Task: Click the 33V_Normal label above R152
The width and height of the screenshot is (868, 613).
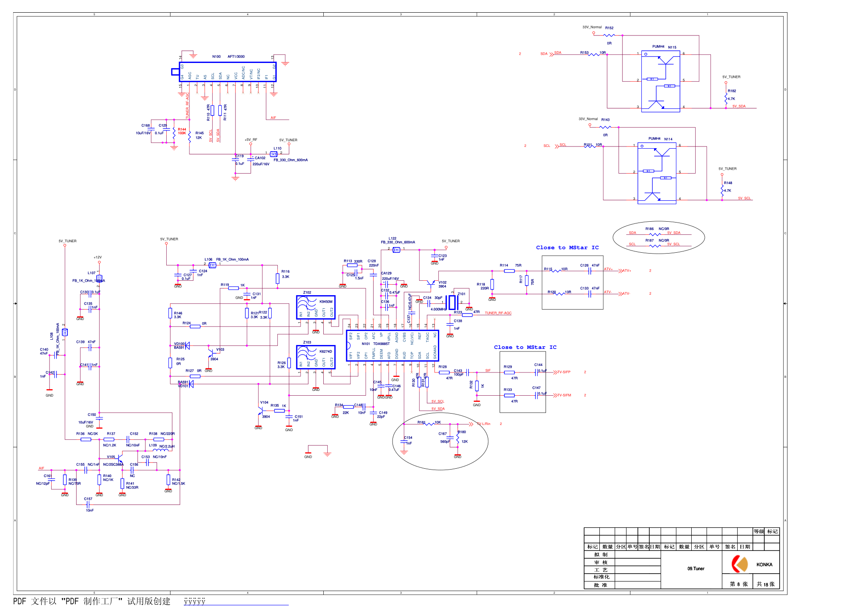Action: click(592, 27)
